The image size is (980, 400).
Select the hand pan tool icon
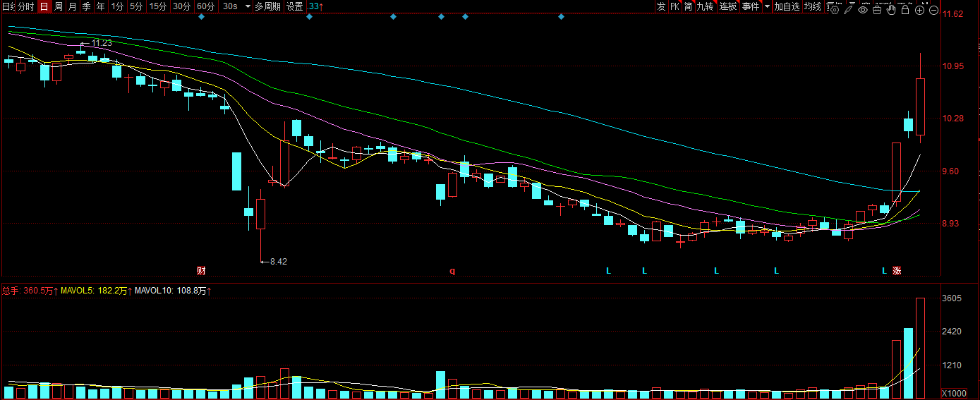coord(891,9)
